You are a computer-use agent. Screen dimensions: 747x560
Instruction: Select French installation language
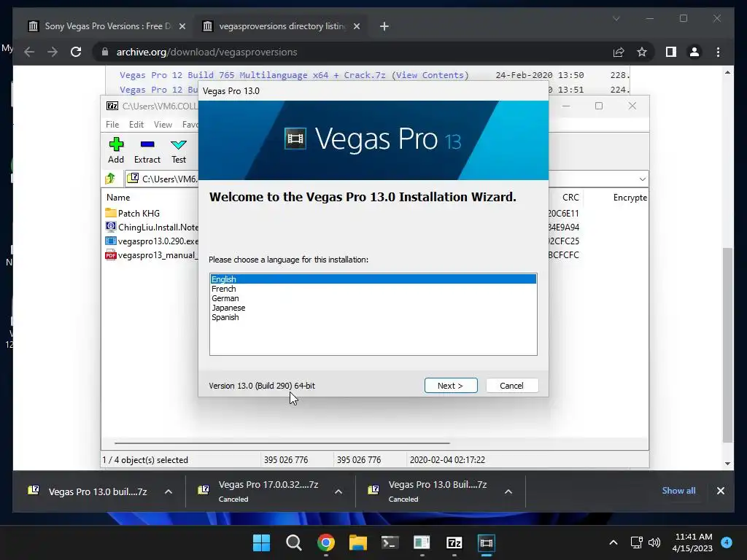tap(373, 289)
